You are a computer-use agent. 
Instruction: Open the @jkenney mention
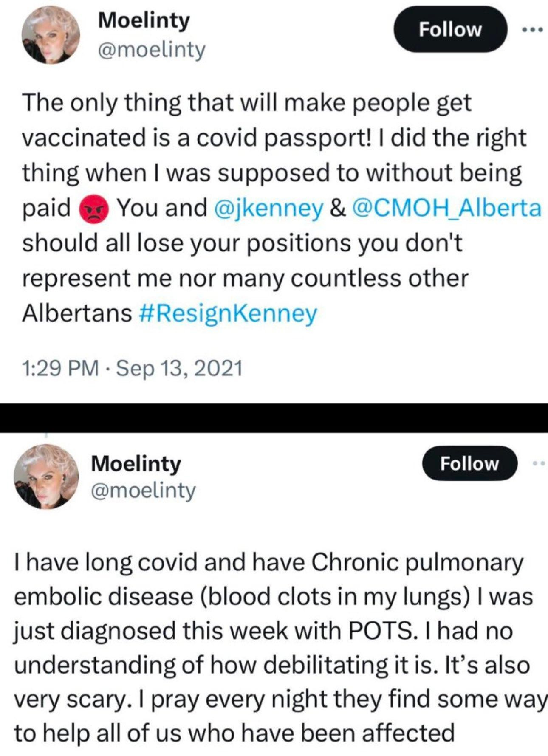click(269, 208)
